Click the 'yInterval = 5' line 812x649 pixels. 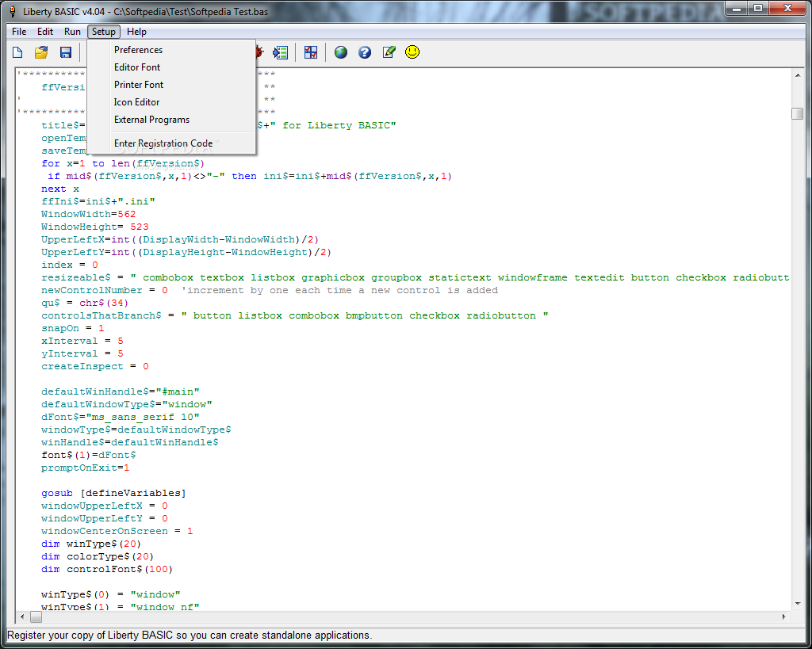click(x=82, y=353)
